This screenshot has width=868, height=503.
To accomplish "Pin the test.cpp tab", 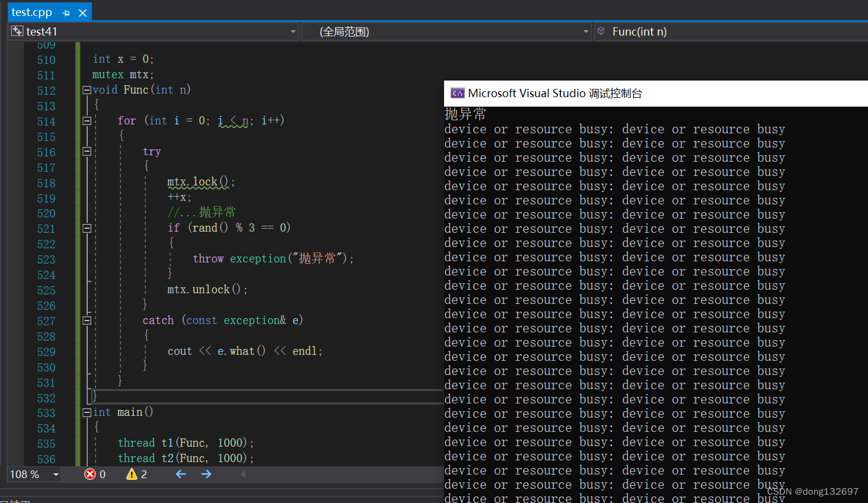I will tap(66, 12).
